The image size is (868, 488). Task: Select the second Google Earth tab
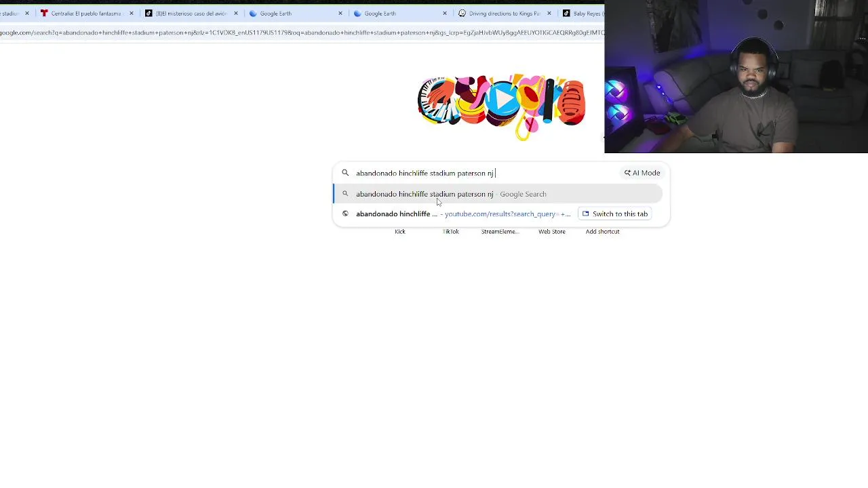point(400,13)
